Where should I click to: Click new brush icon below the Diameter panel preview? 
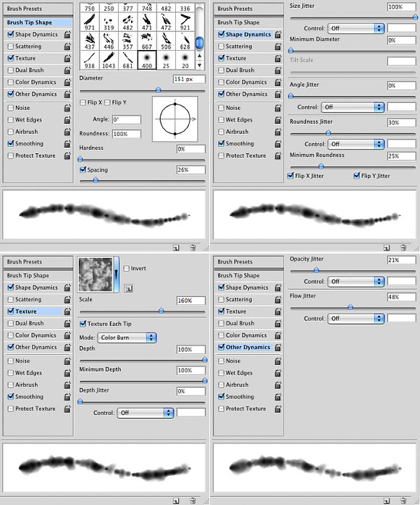coord(176,248)
